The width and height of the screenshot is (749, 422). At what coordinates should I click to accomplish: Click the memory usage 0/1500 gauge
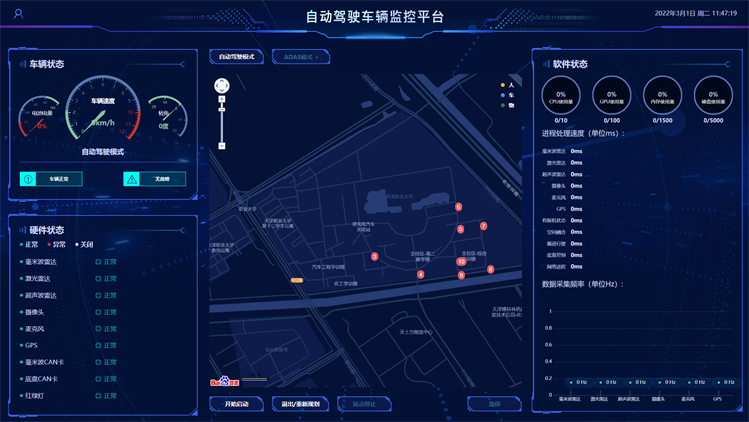pyautogui.click(x=662, y=96)
